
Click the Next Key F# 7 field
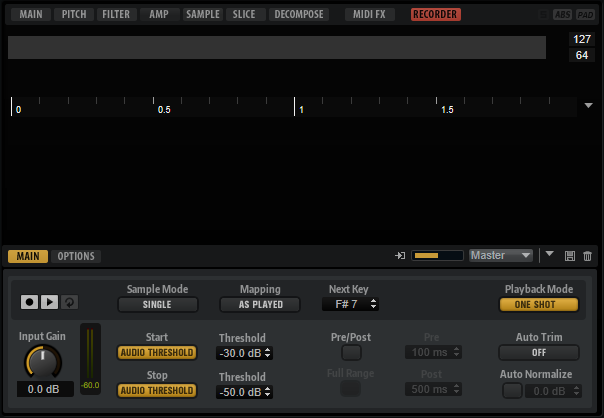tap(350, 304)
